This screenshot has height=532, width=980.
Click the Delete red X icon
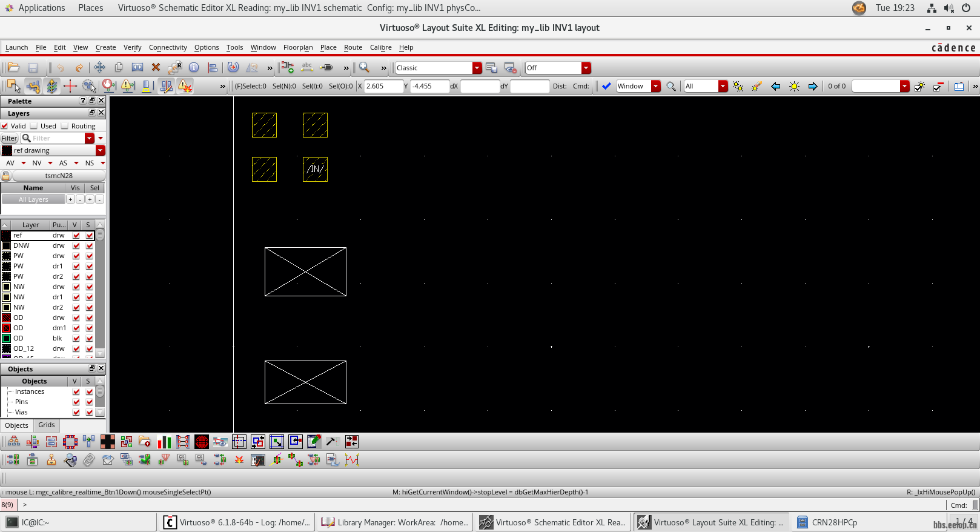156,67
